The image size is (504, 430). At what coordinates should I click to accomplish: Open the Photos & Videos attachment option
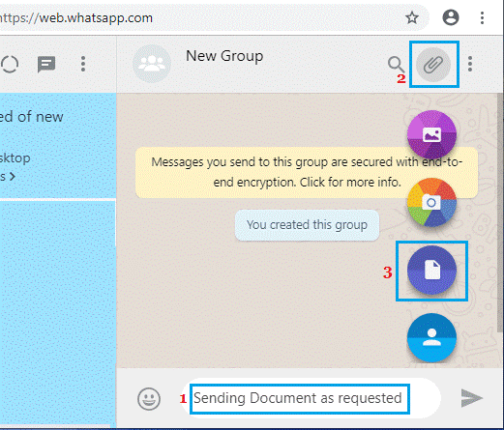pos(431,134)
